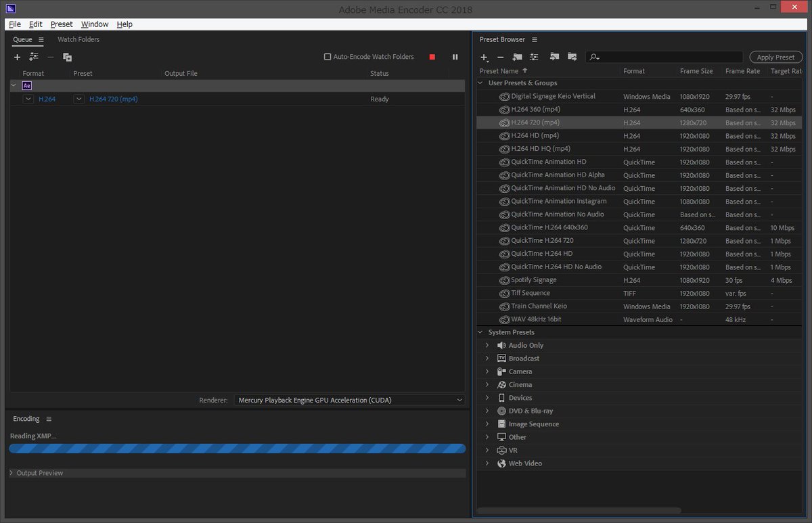Collapse the After Effects source row
This screenshot has height=523, width=812.
[14, 85]
